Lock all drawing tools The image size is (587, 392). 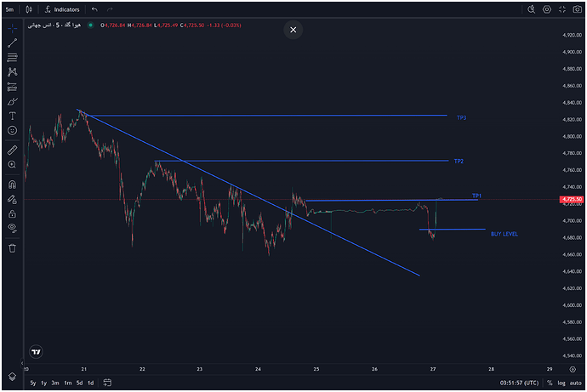(13, 213)
